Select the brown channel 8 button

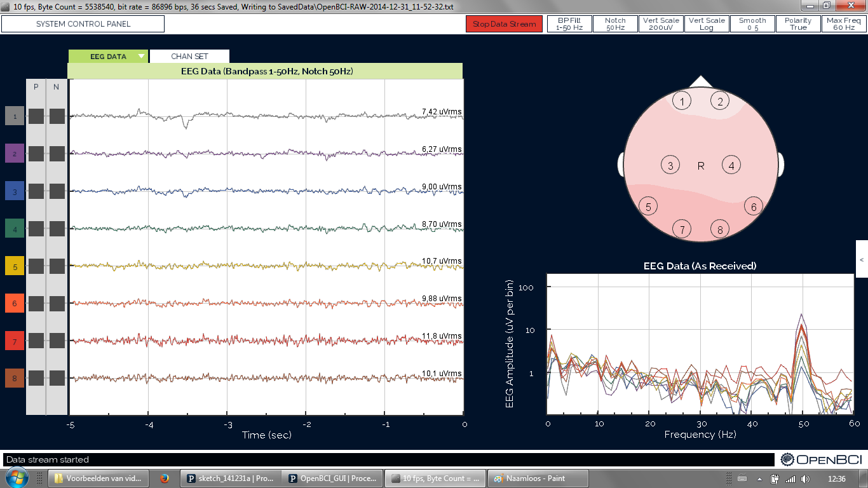tap(14, 378)
